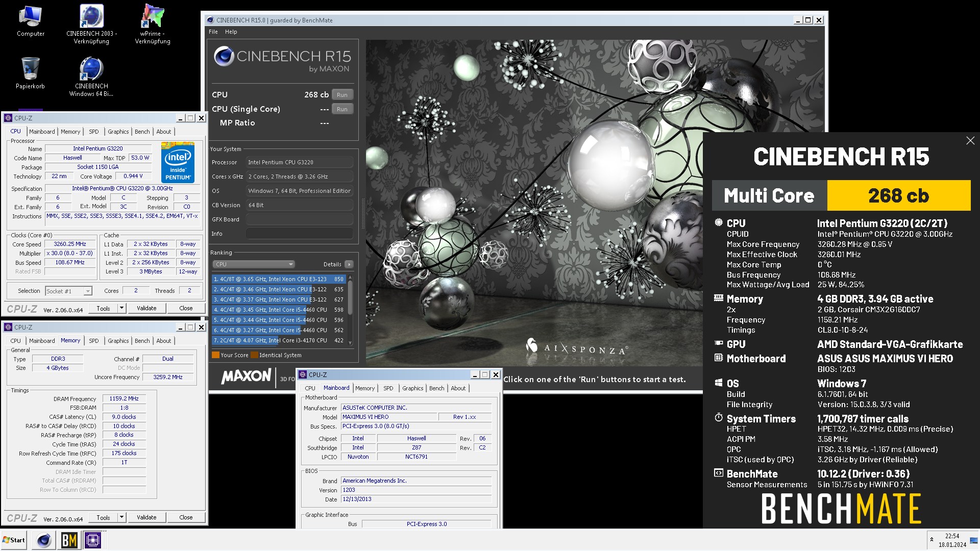
Task: Click the Memory icon in BenchMate panel
Action: [719, 298]
